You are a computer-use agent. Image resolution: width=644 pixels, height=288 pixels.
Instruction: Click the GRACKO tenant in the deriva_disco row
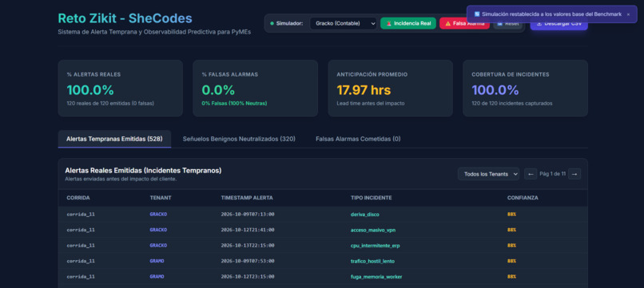[x=158, y=214]
